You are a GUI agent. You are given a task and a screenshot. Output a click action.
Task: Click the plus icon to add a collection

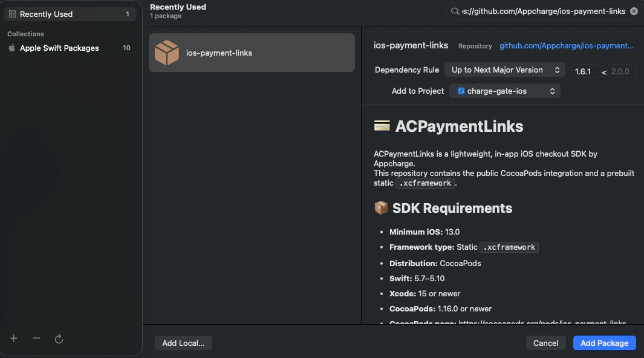click(x=13, y=339)
